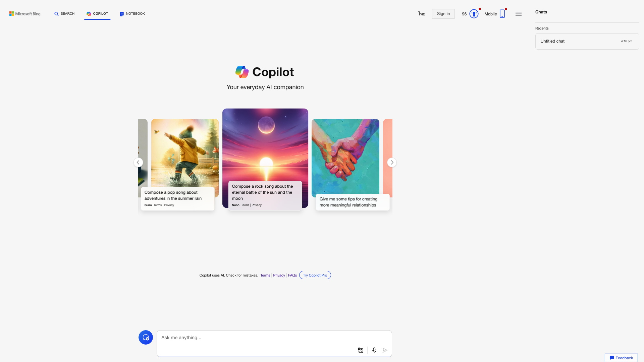
Task: Click the send arrow icon in chat
Action: tap(384, 350)
